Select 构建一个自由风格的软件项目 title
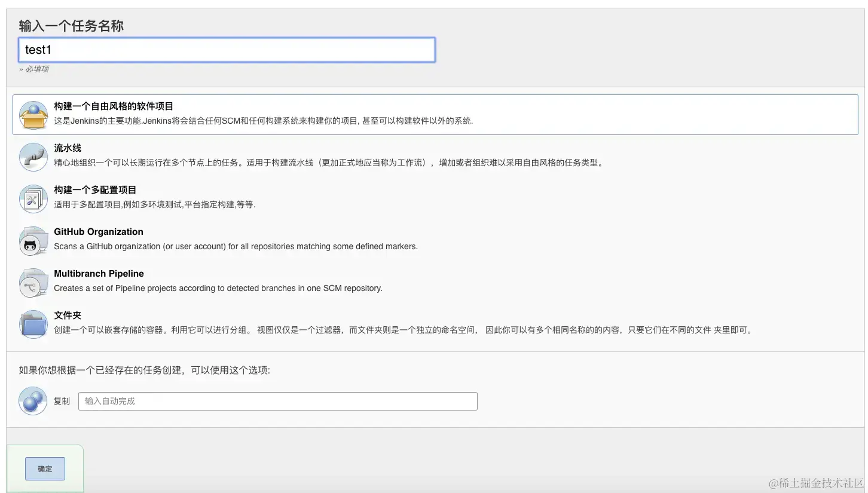This screenshot has width=868, height=493. click(x=114, y=106)
